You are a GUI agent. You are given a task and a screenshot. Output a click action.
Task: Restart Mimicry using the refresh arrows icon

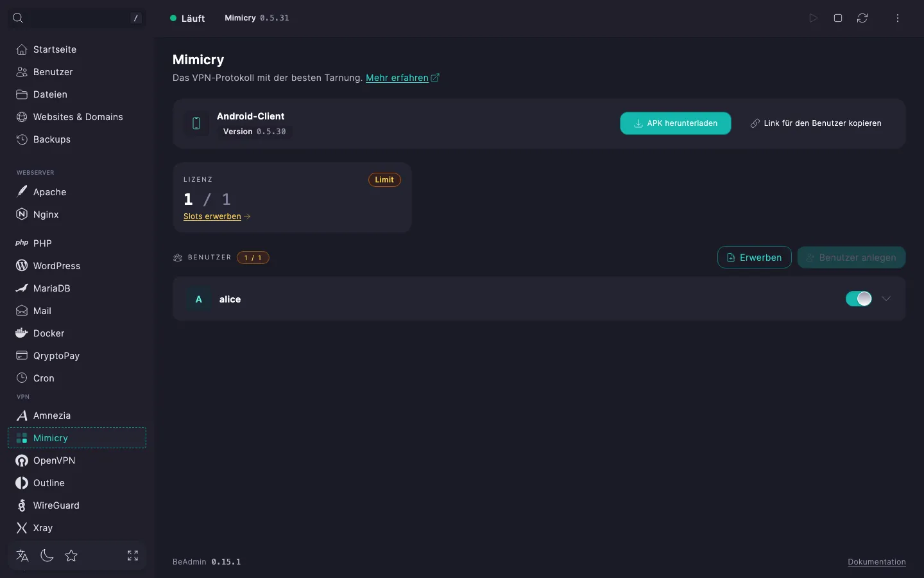point(862,18)
